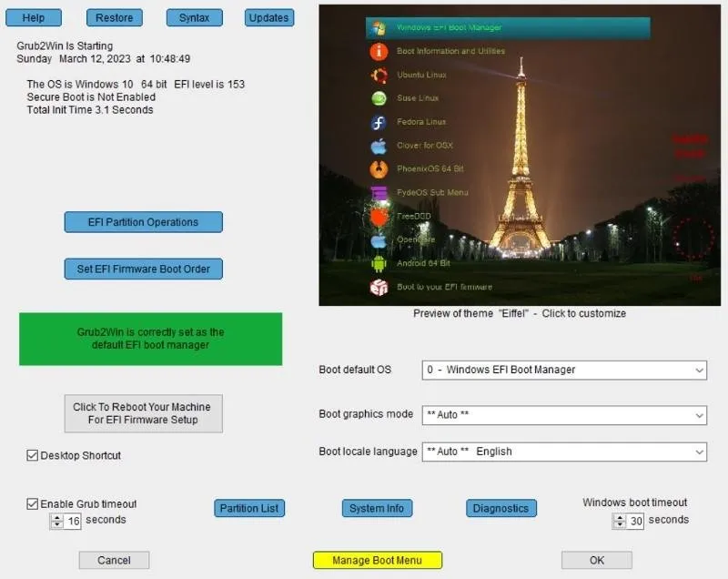The height and width of the screenshot is (579, 728).
Task: Click the green Suse Linux icon
Action: click(379, 98)
